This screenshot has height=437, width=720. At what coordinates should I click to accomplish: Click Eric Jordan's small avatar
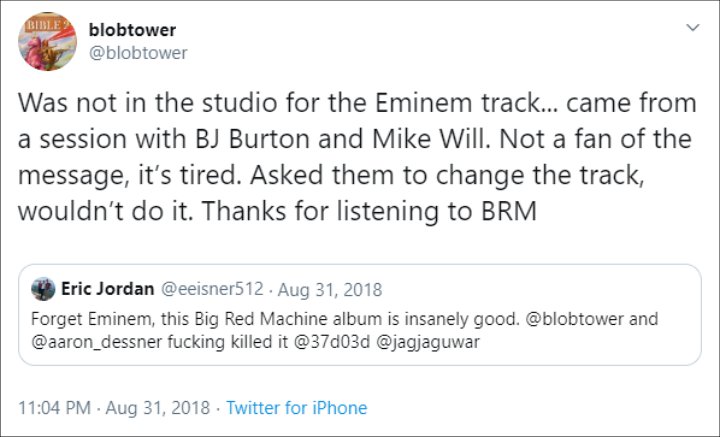tap(43, 289)
